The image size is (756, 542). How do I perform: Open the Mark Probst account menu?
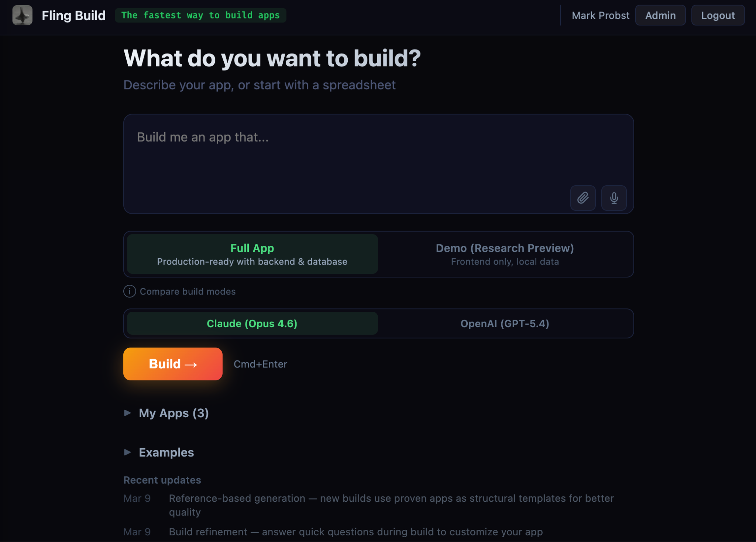[x=600, y=15]
